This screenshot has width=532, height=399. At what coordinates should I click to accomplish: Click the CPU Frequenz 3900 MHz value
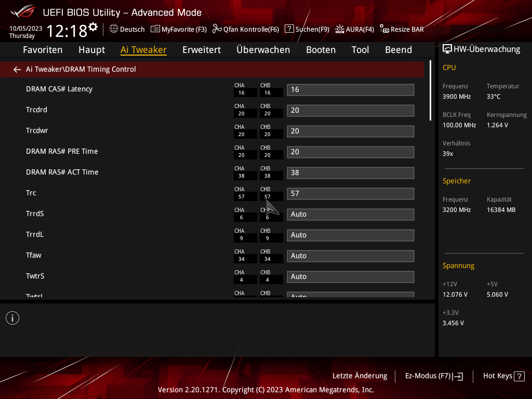click(457, 97)
